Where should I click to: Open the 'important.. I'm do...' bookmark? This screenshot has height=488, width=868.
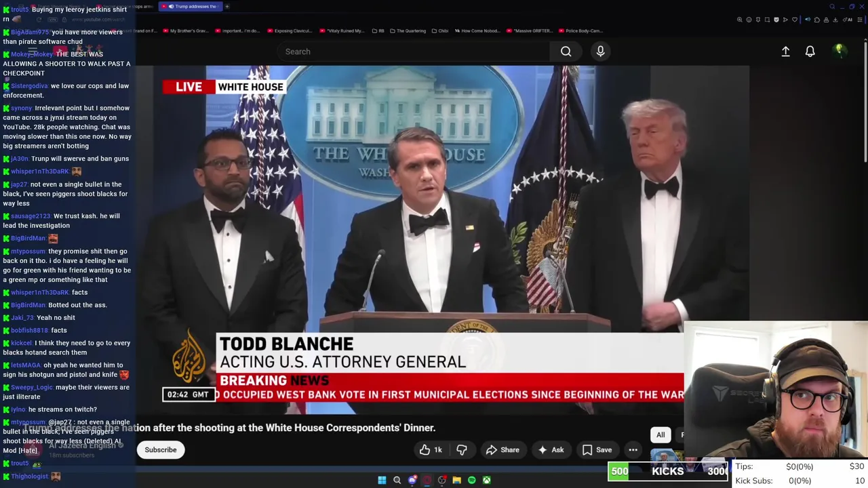tap(237, 30)
